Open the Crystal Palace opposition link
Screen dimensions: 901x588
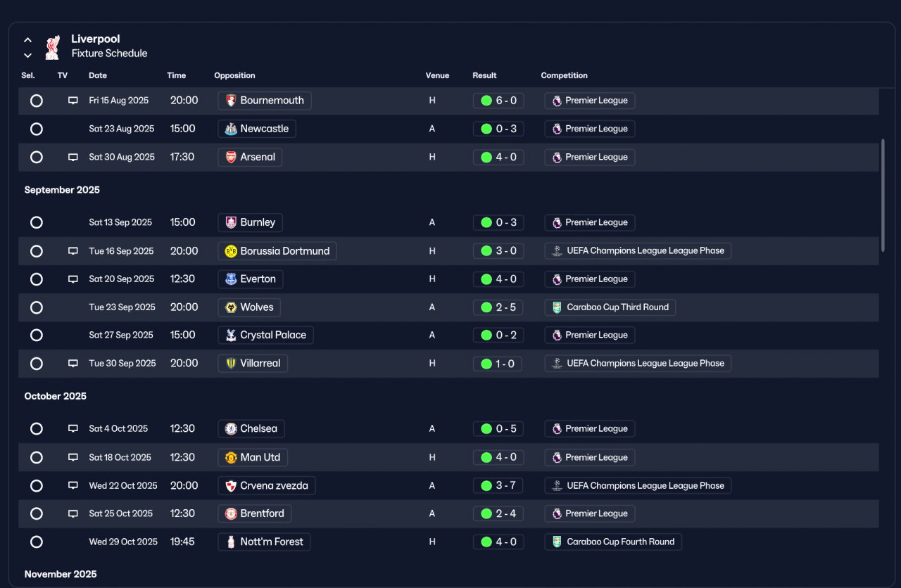pos(265,335)
